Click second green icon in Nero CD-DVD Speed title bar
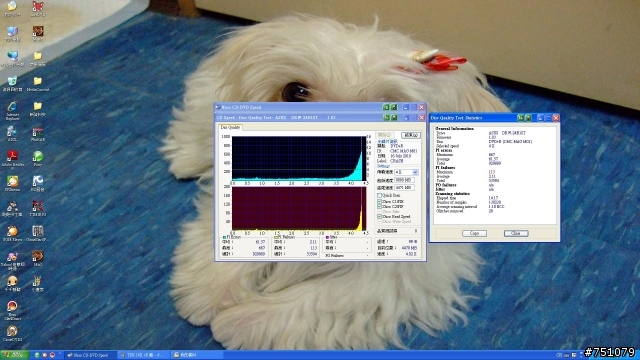The image size is (640, 360). click(394, 107)
